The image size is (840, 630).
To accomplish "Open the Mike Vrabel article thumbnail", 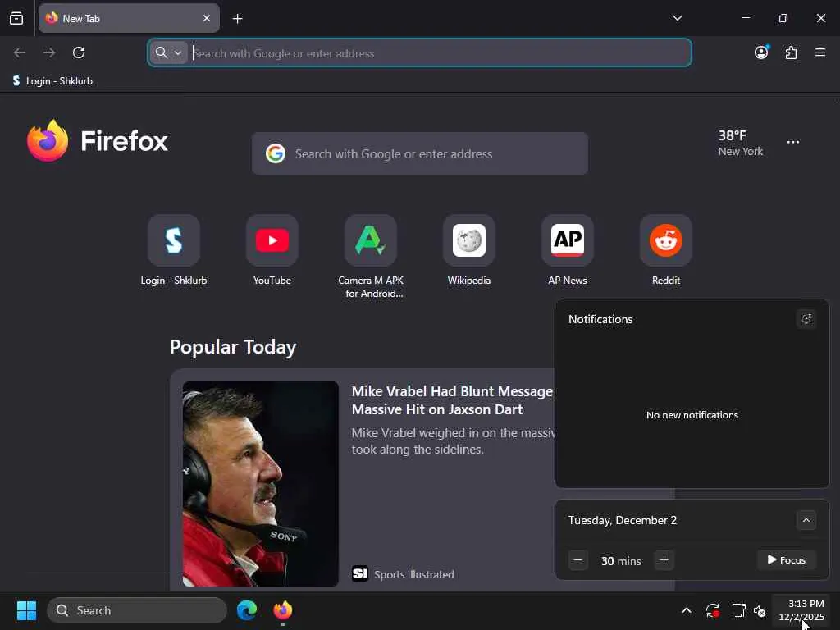I will tap(260, 484).
